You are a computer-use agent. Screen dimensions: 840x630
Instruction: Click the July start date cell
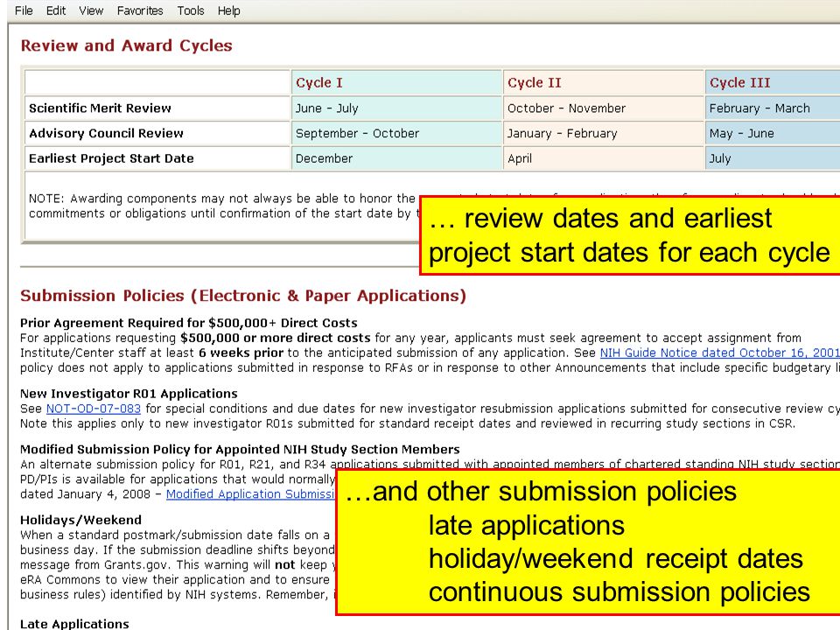tap(773, 158)
